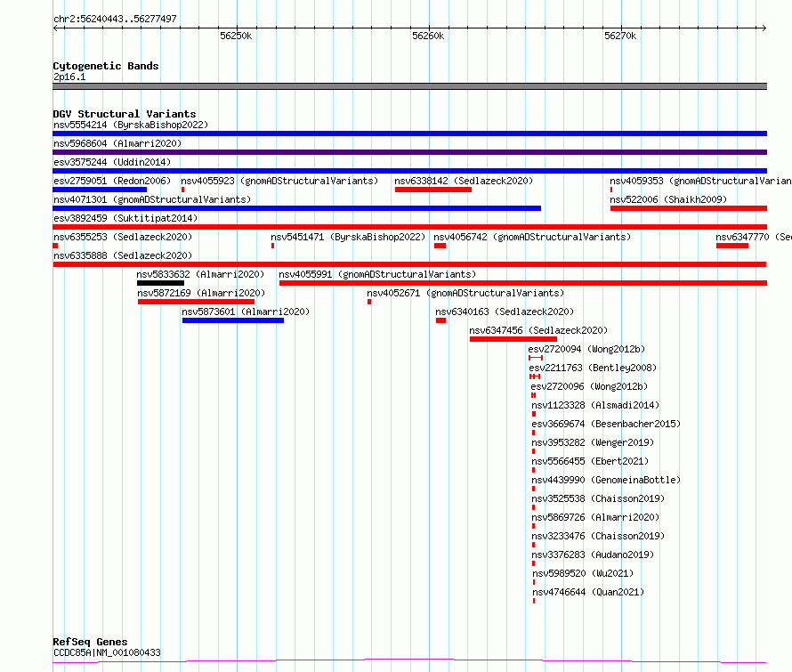792x672 pixels.
Task: Click the DGV Structural Variants track title
Action: click(x=125, y=114)
